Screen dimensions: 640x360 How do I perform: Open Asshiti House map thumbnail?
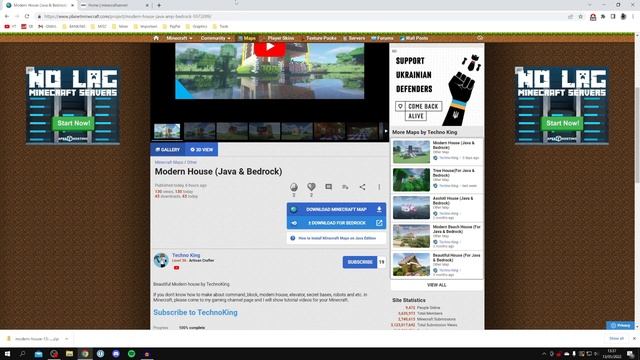411,208
